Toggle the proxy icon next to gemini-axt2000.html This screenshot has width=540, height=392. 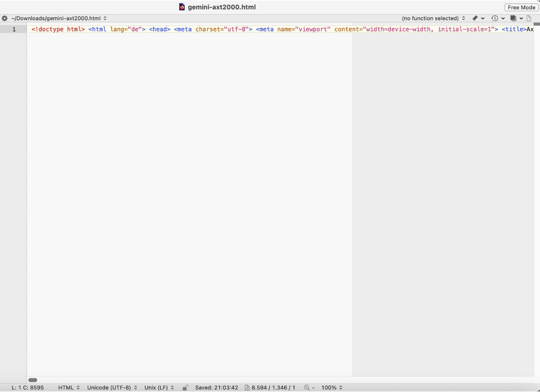182,7
